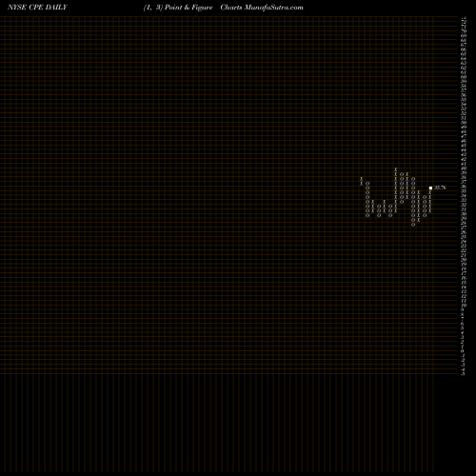Click the 'NYSE CPE DAILY' title text
Viewport: 476px width, 476px height.
coord(37,8)
